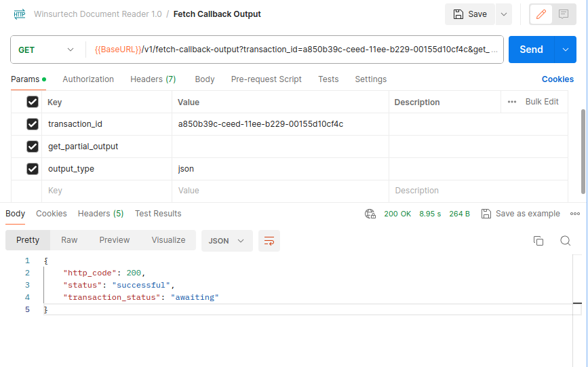The width and height of the screenshot is (588, 367).
Task: Click the empty Value placeholder field
Action: [280, 191]
